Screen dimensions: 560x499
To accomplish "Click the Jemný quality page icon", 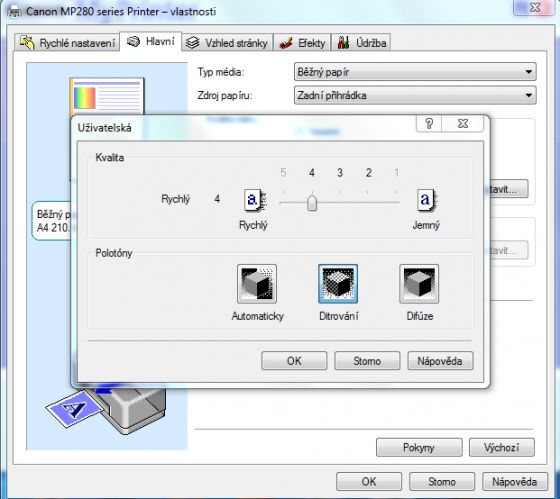I will [x=426, y=200].
